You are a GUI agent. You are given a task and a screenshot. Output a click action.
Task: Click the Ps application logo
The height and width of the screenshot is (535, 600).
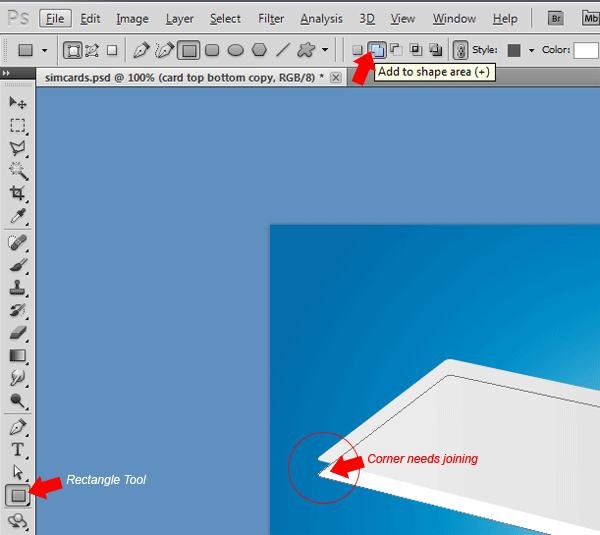tap(18, 18)
